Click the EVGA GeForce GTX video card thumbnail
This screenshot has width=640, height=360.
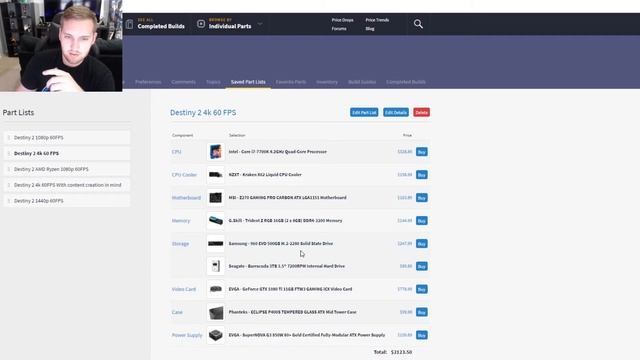[216, 289]
